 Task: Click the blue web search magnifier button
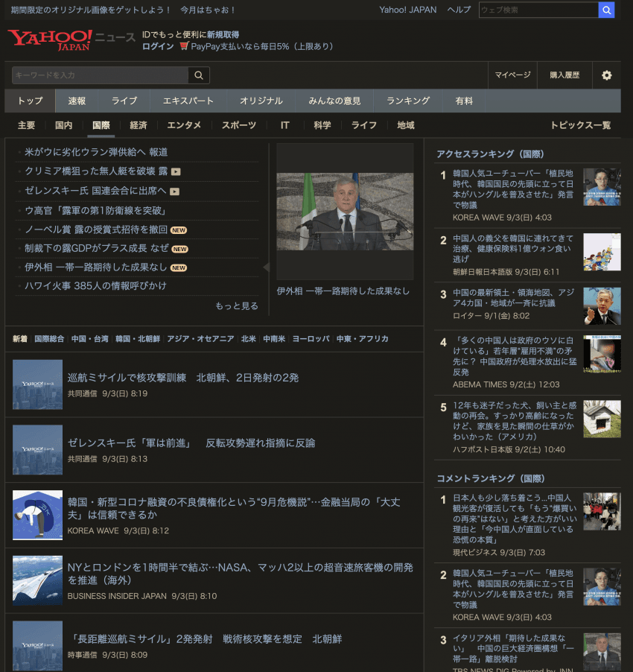(607, 10)
